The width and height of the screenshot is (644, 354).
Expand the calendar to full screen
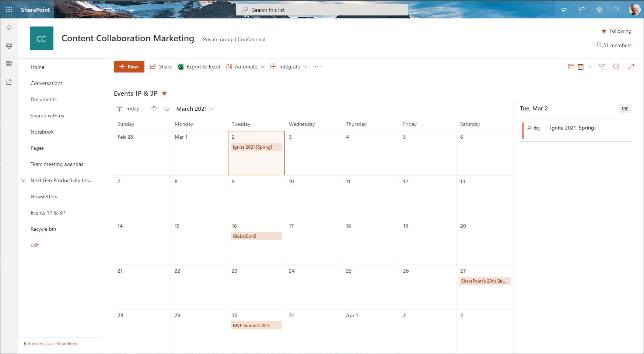pyautogui.click(x=631, y=67)
